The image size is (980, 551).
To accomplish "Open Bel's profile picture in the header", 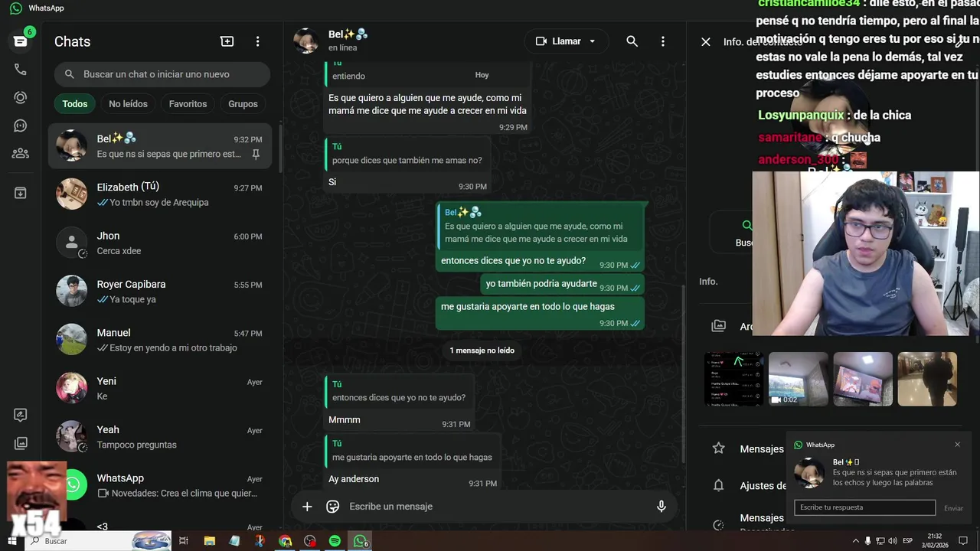I will click(x=306, y=41).
